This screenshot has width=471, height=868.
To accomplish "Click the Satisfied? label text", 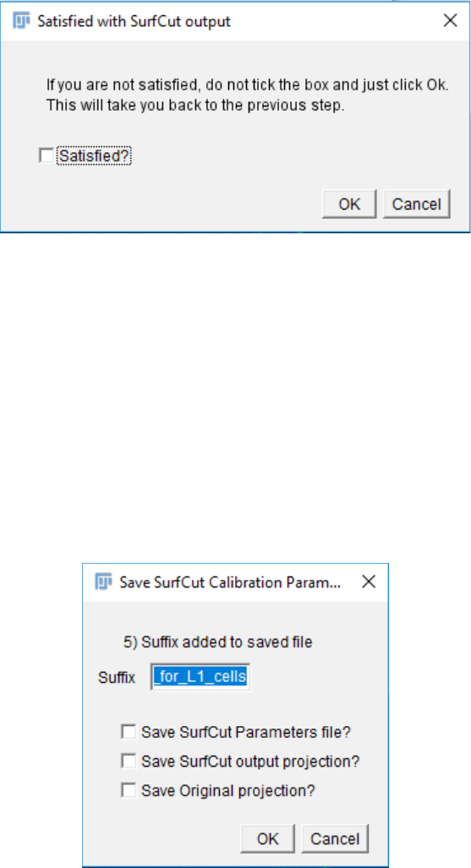I will click(x=94, y=156).
